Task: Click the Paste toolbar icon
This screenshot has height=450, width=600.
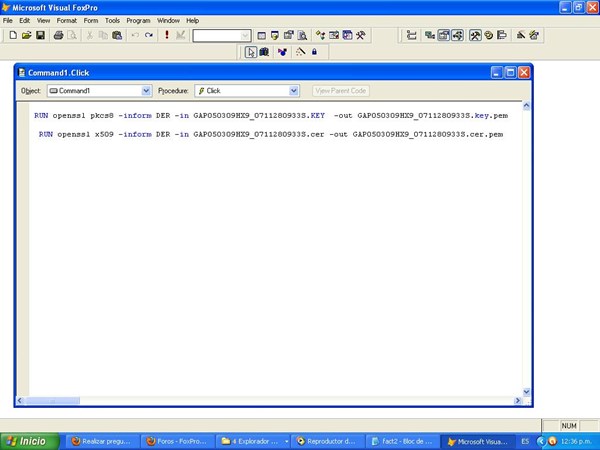Action: 117,35
